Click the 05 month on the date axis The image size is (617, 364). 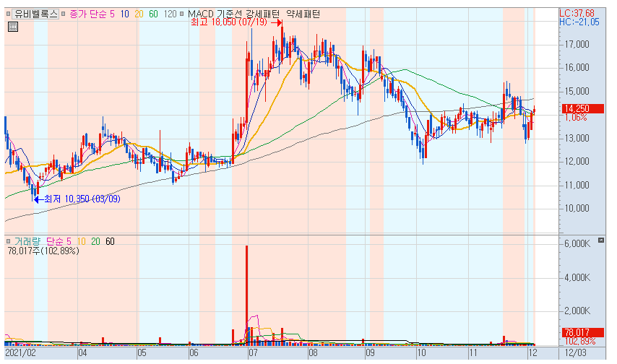coord(142,352)
